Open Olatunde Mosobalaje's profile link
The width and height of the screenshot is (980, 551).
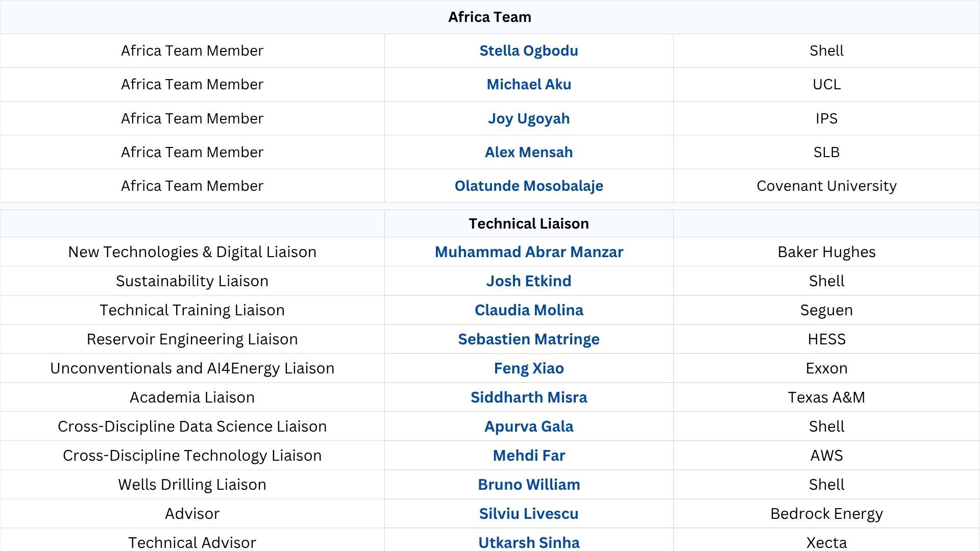tap(528, 186)
